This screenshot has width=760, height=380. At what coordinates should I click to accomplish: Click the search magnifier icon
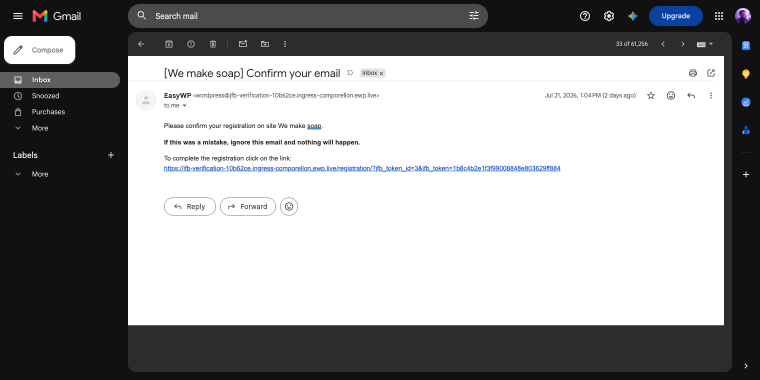(x=142, y=16)
